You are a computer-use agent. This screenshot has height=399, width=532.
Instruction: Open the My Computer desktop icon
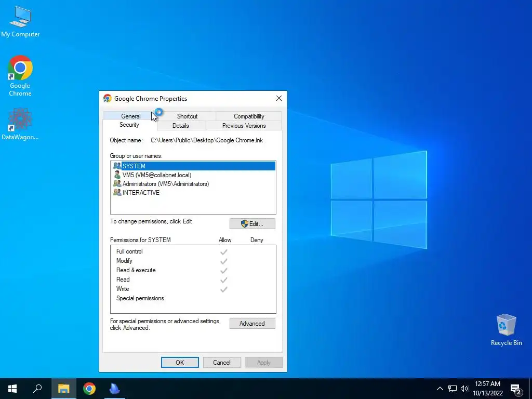click(20, 21)
